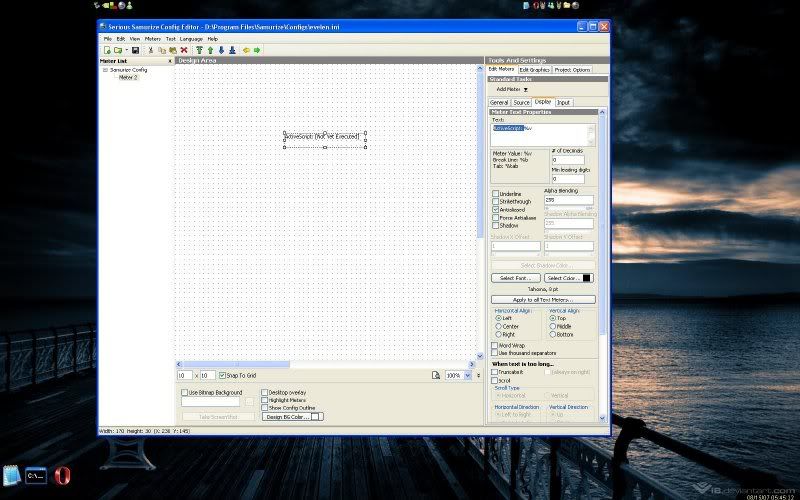Click the blue Send to Bottom arrow

tap(232, 50)
